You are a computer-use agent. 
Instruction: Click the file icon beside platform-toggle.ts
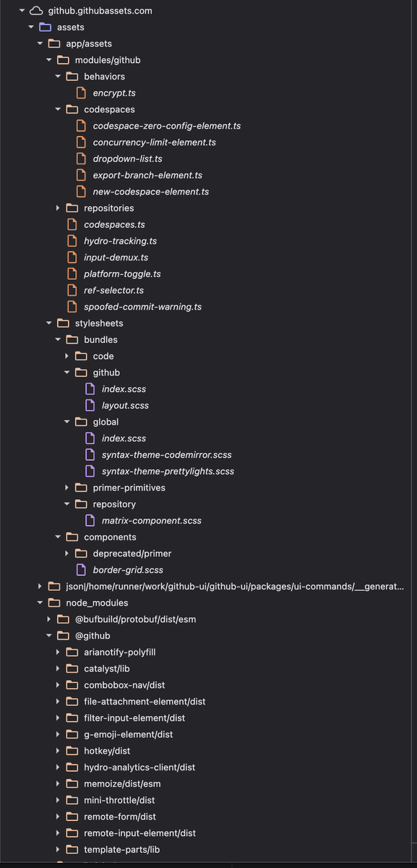pos(72,274)
